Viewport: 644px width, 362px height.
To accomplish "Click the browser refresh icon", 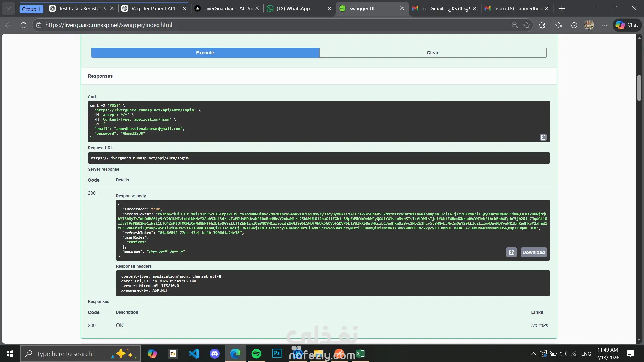I will click(23, 25).
